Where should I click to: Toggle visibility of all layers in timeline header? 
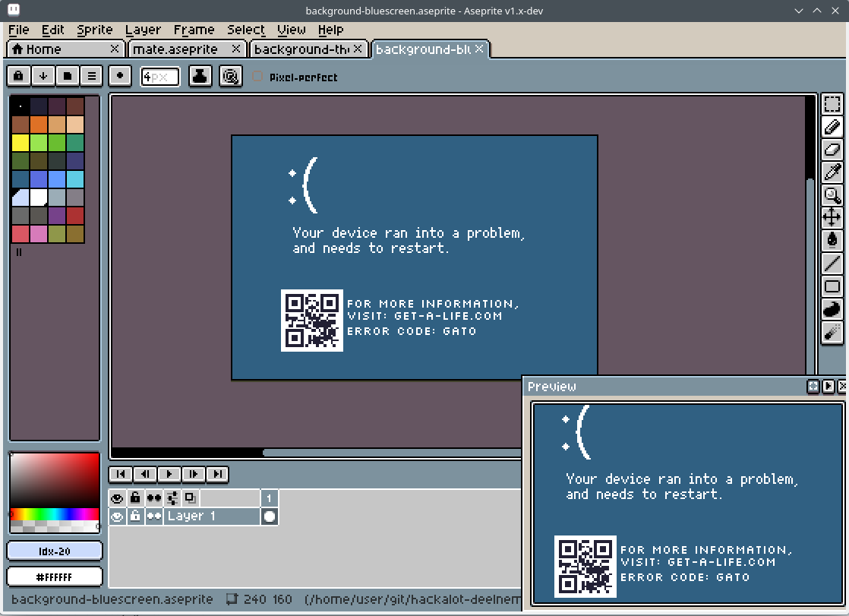tap(117, 498)
